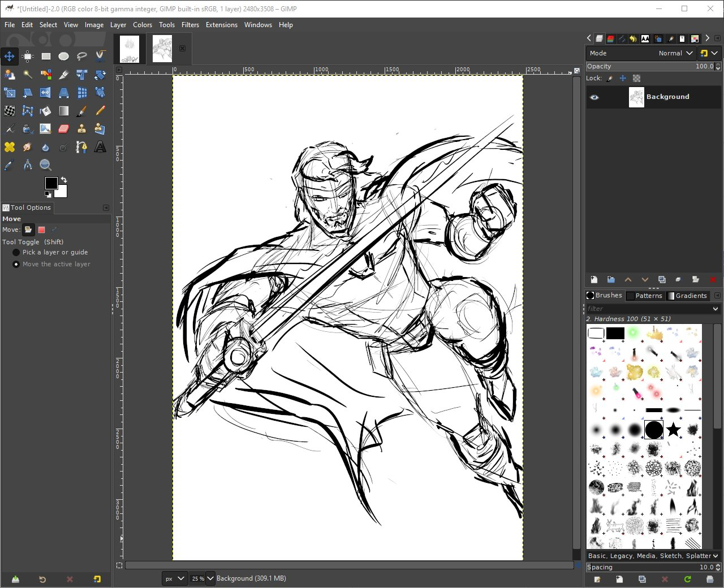Hide the Background layer with eye icon

pos(594,97)
